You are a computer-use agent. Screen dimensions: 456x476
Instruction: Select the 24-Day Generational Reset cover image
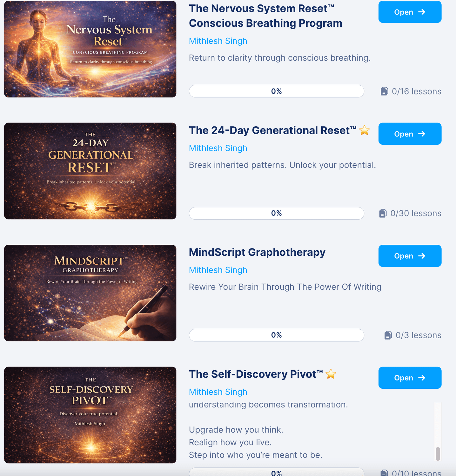coord(90,171)
